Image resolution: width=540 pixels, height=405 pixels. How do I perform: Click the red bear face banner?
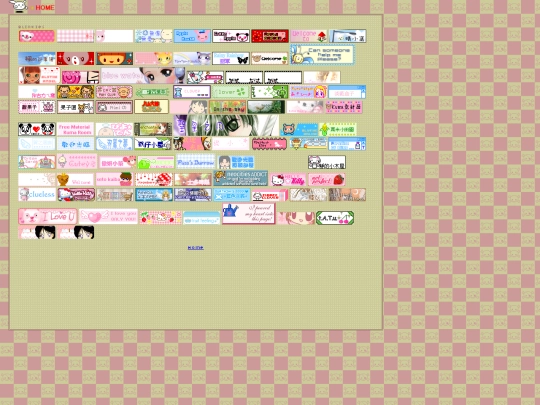click(x=75, y=59)
